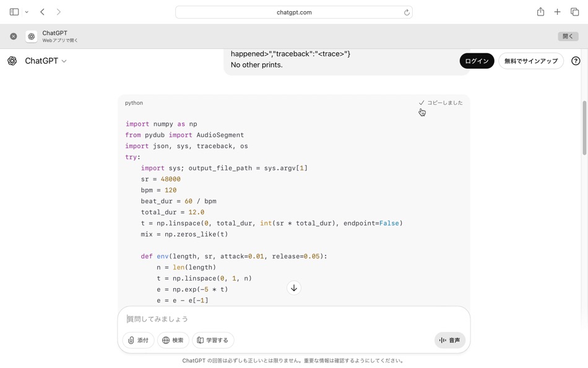The image size is (588, 368).
Task: Open the Share icon in Safari toolbar
Action: click(x=540, y=11)
